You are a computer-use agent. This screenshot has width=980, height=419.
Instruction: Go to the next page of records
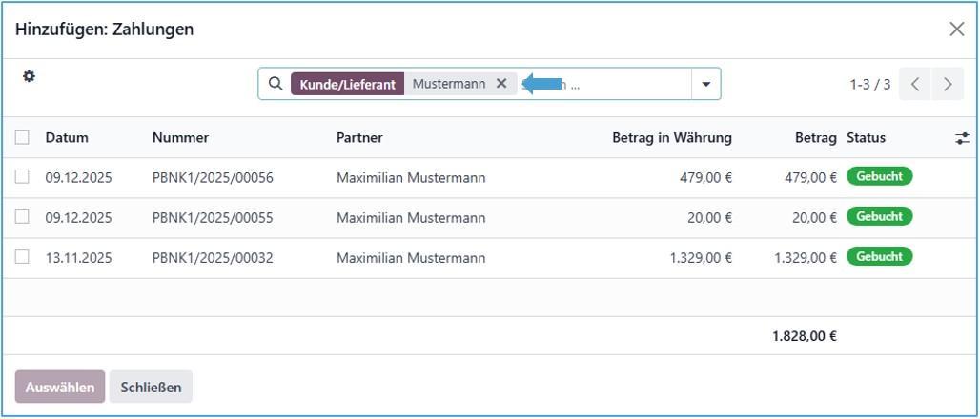click(x=948, y=84)
